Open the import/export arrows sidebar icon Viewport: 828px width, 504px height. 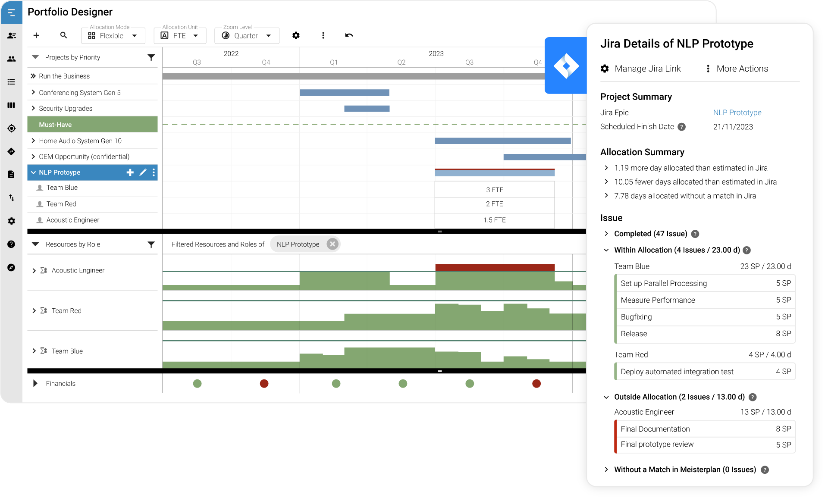click(12, 198)
